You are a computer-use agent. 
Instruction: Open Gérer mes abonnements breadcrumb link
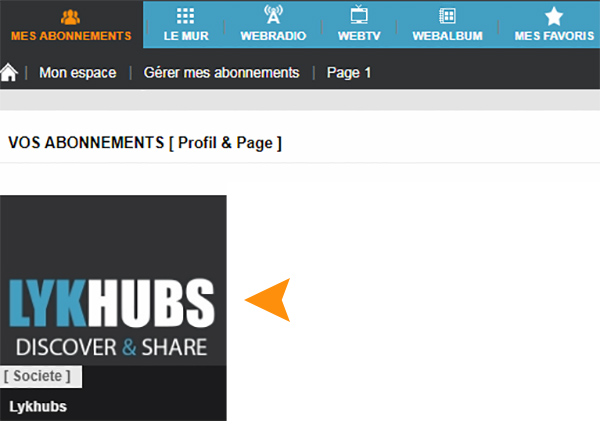221,73
